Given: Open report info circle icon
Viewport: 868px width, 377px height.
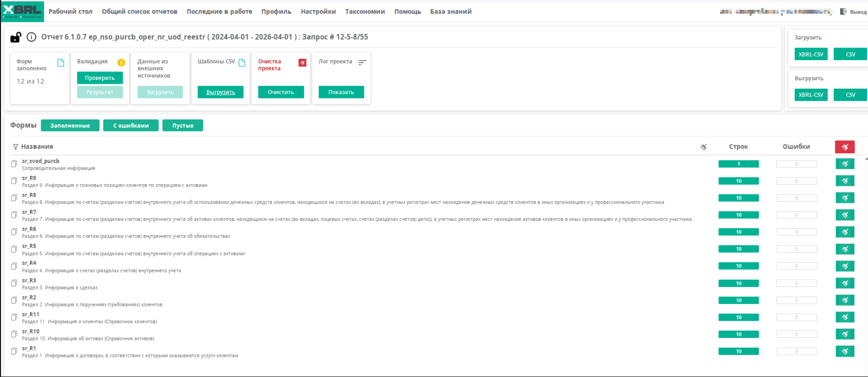Looking at the screenshot, I should pyautogui.click(x=31, y=37).
